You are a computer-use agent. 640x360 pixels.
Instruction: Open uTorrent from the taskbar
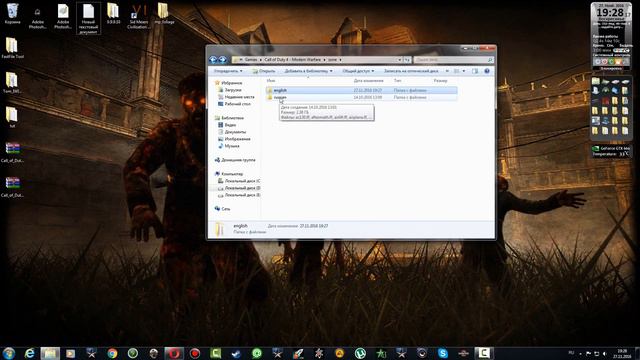(360, 353)
